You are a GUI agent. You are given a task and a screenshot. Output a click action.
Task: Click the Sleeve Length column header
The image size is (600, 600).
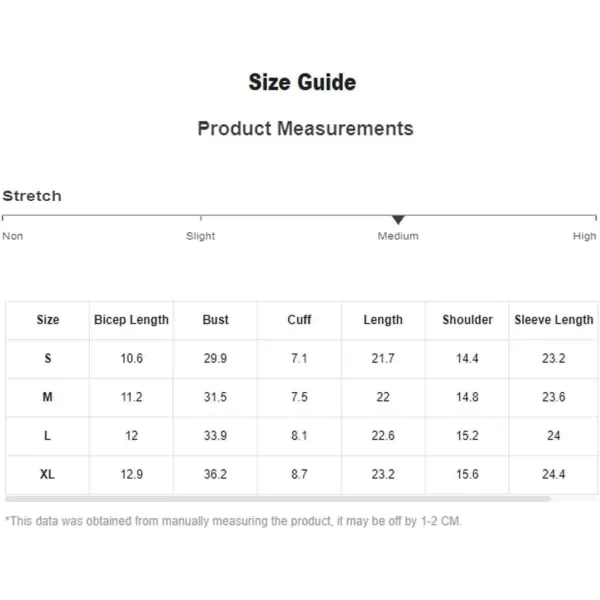554,320
